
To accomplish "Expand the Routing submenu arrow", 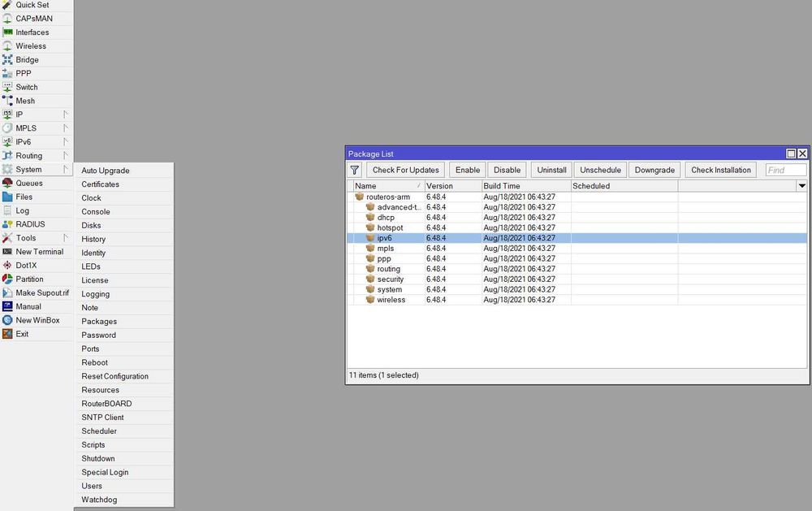I will pyautogui.click(x=65, y=155).
